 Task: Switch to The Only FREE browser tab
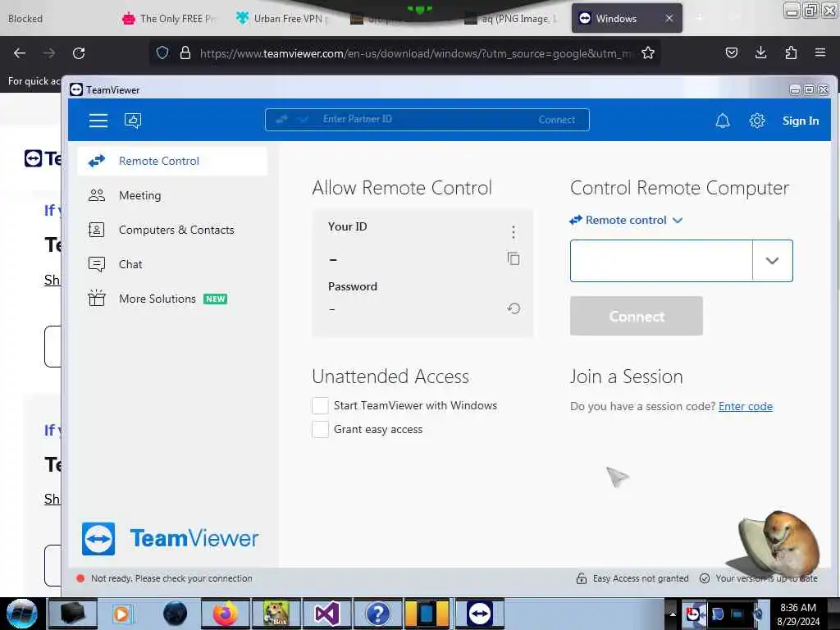click(171, 19)
